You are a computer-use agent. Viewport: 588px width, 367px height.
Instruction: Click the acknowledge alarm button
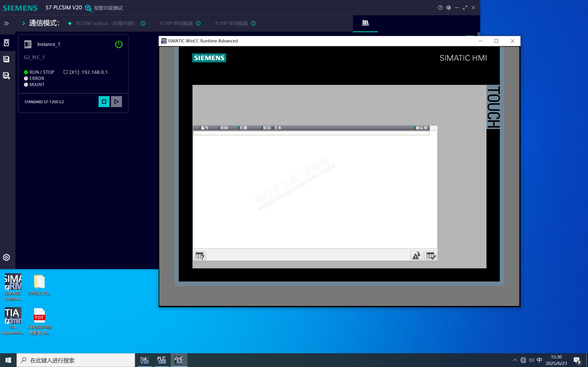pyautogui.click(x=431, y=256)
